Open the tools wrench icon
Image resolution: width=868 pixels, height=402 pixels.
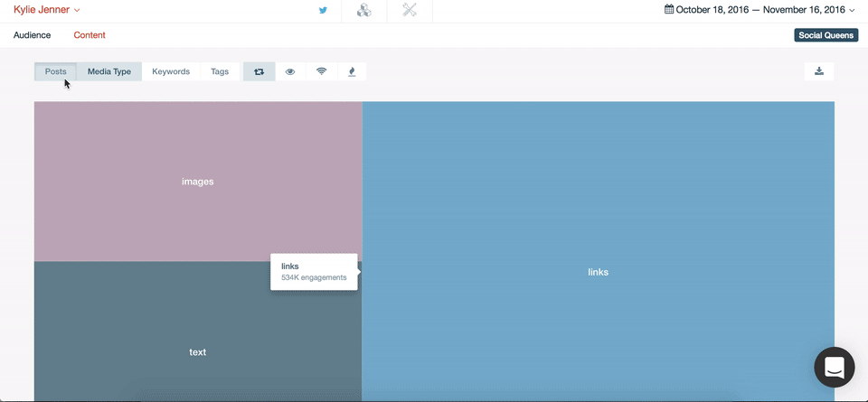(x=410, y=11)
